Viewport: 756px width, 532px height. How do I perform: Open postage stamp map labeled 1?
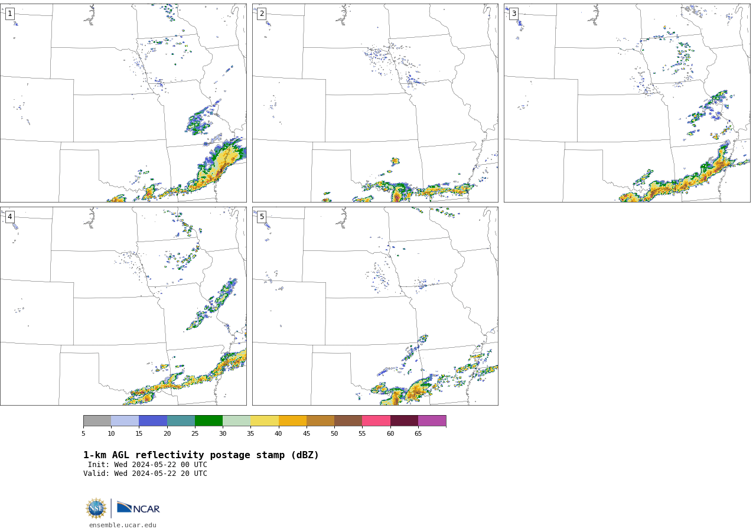(x=123, y=103)
